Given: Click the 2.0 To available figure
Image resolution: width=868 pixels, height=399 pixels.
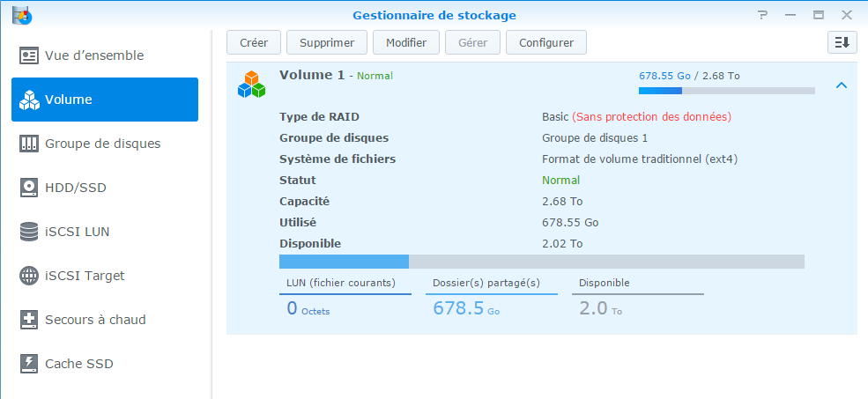Looking at the screenshot, I should (x=601, y=307).
